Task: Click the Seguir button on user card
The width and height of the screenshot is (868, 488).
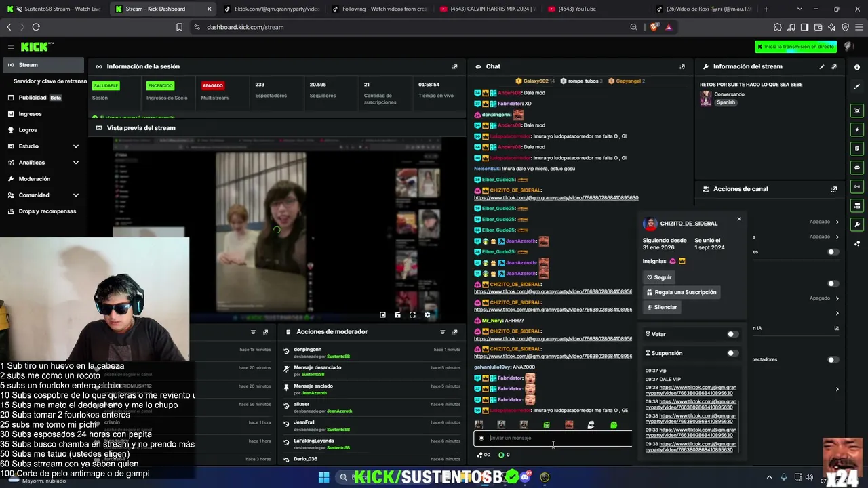Action: [659, 277]
